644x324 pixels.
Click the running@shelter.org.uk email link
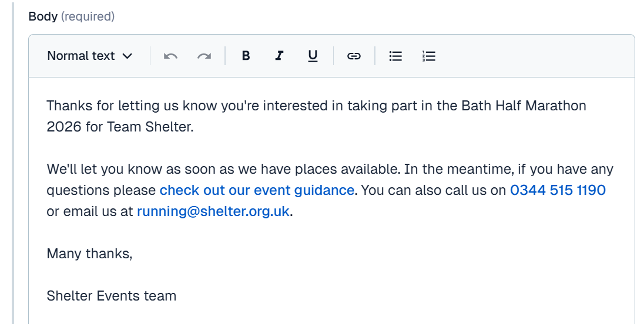point(213,211)
